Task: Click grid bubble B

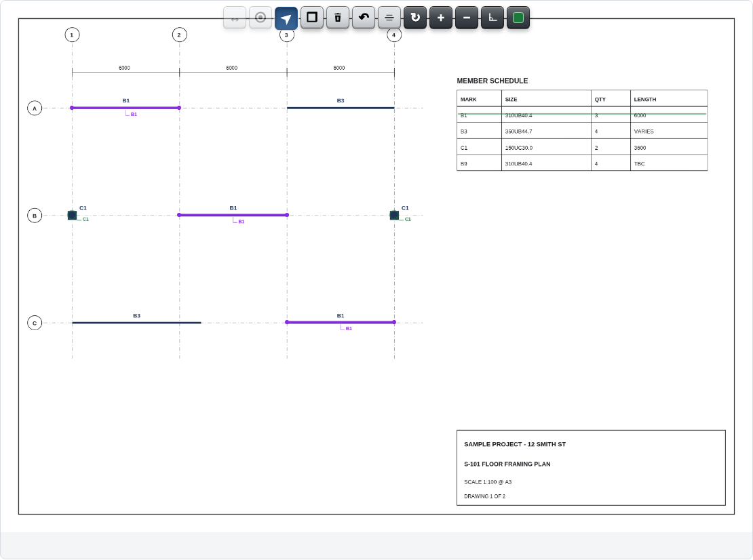Action: [x=35, y=216]
